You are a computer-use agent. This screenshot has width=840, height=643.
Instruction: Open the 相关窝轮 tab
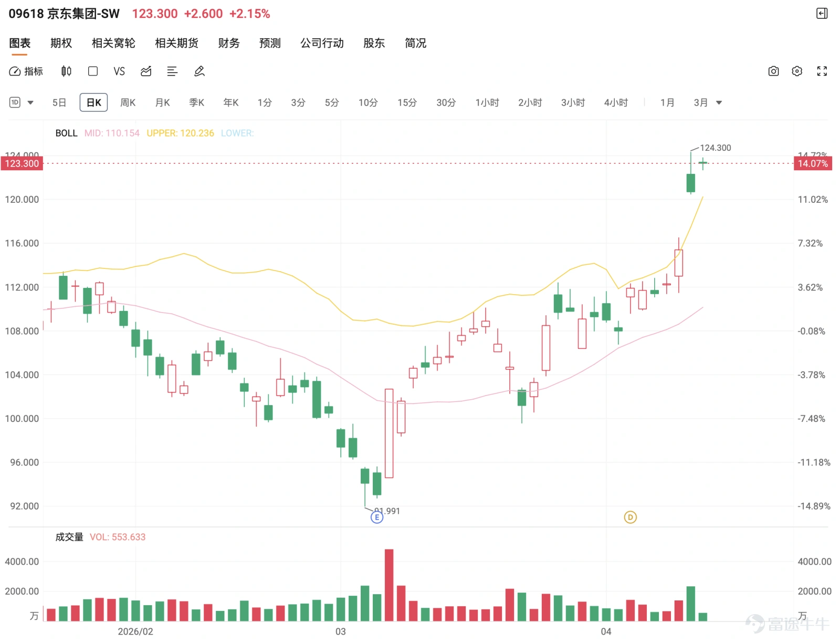tap(113, 43)
